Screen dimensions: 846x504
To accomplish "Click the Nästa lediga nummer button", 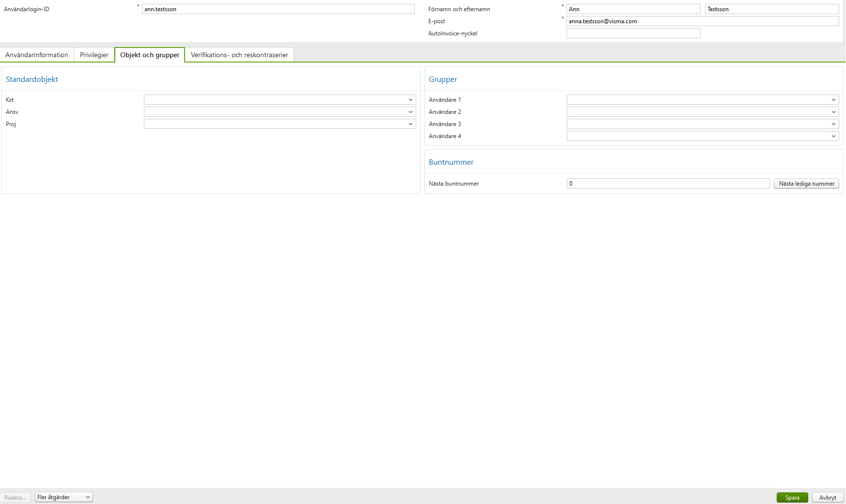I will [806, 183].
